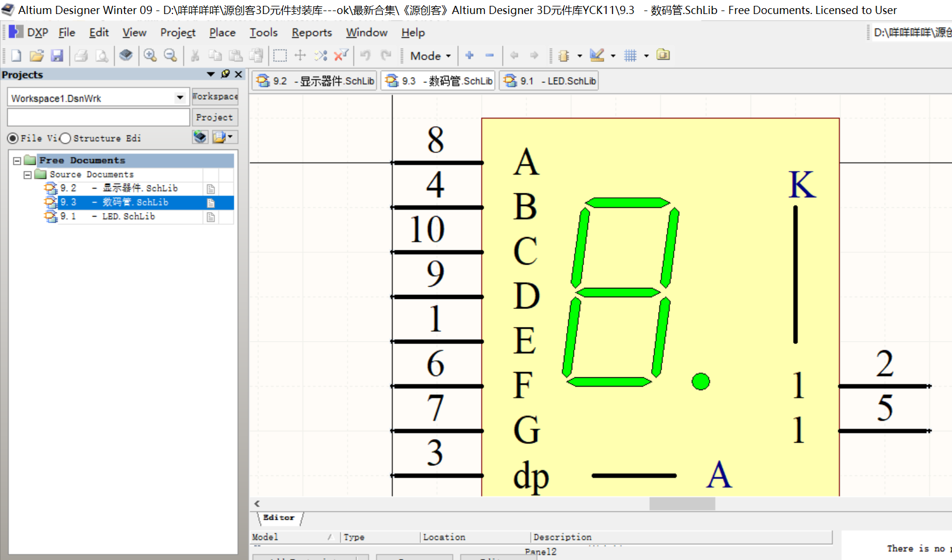Collapse the Source Documents tree node
The width and height of the screenshot is (952, 560).
pyautogui.click(x=27, y=175)
